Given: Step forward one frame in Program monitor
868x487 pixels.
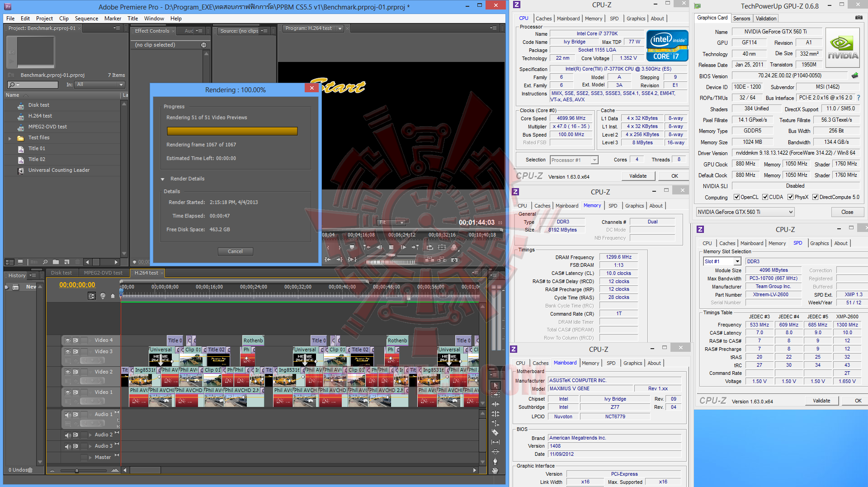Looking at the screenshot, I should [x=403, y=247].
